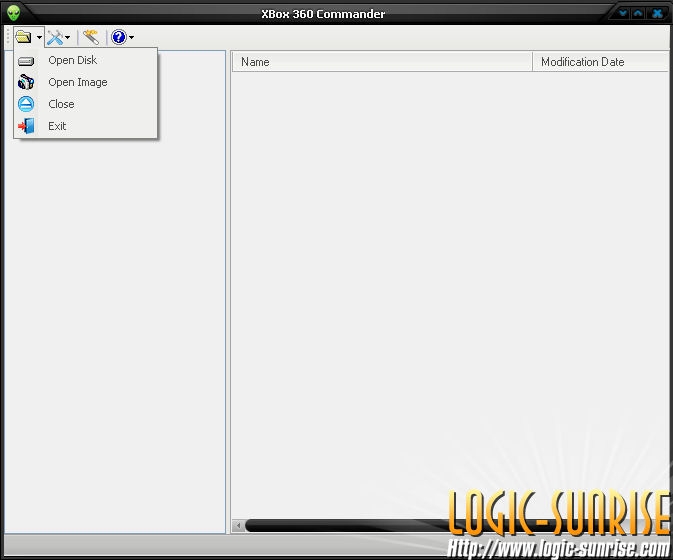Sort by Modification Date column header
Viewport: 673px width, 560px height.
pos(601,62)
